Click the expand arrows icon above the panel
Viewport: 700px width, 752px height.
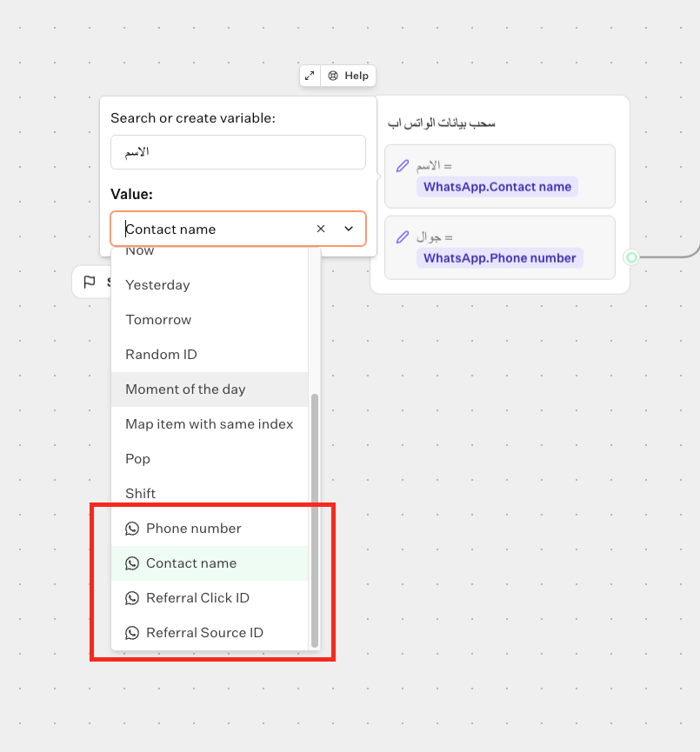click(x=310, y=76)
